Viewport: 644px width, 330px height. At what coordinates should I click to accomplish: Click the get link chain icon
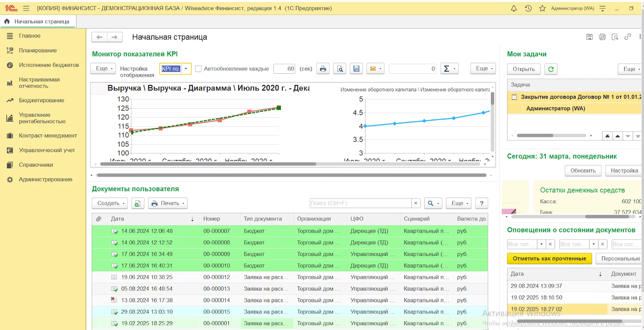627,37
